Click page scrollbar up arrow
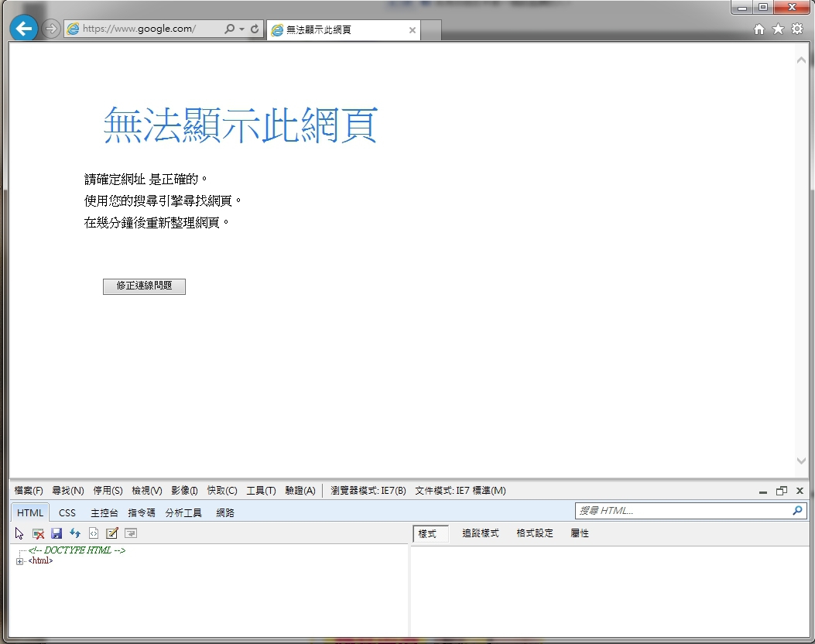 [801, 60]
